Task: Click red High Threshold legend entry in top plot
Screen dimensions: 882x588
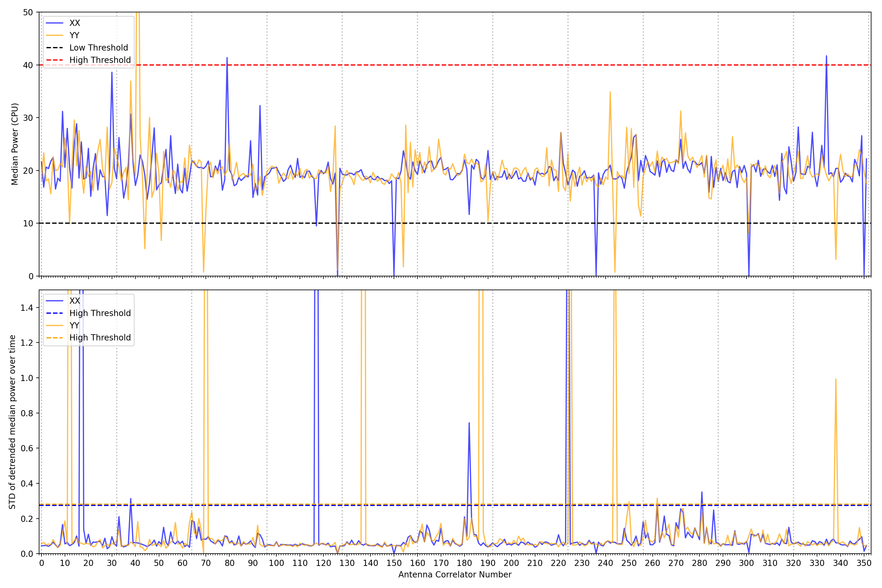Action: (100, 60)
